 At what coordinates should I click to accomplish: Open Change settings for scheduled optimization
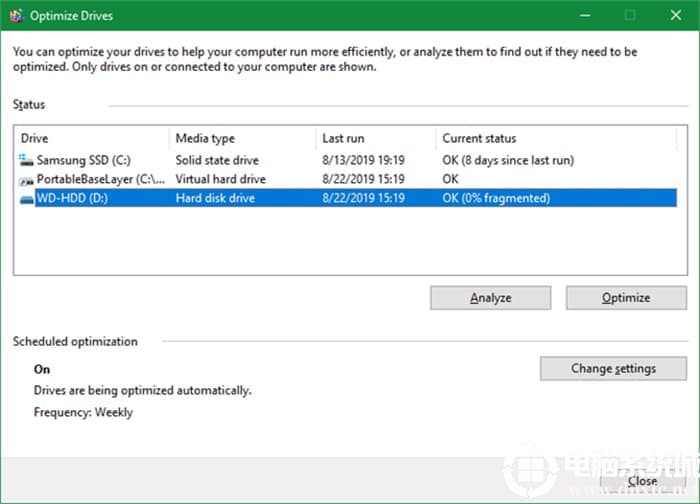point(613,368)
